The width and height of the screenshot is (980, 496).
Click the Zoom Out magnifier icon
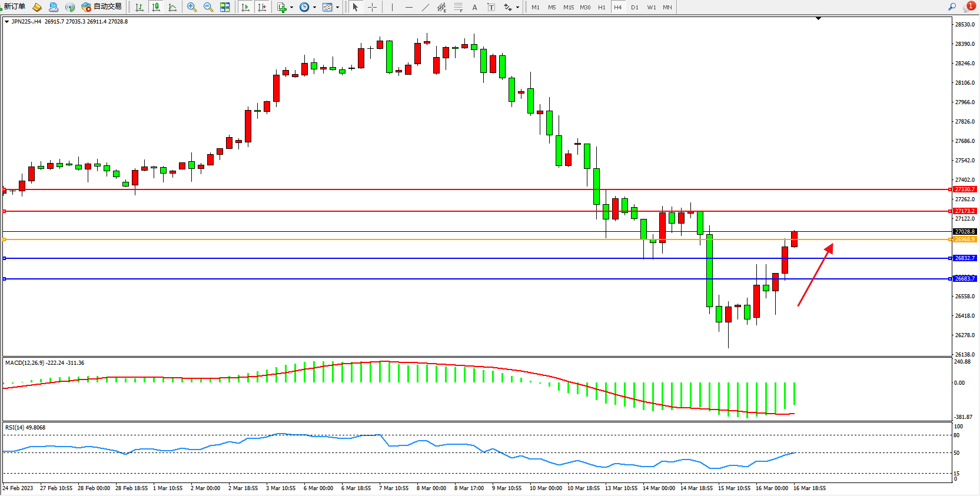pos(208,7)
